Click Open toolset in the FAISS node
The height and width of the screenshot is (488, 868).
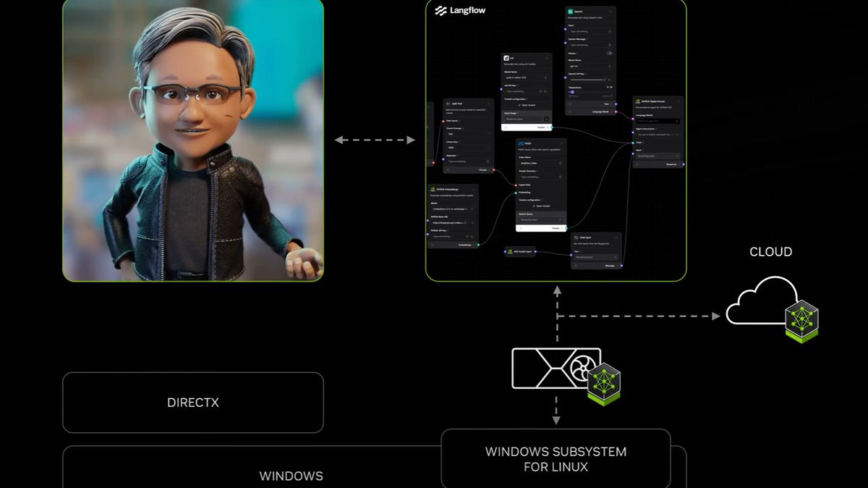(x=542, y=206)
